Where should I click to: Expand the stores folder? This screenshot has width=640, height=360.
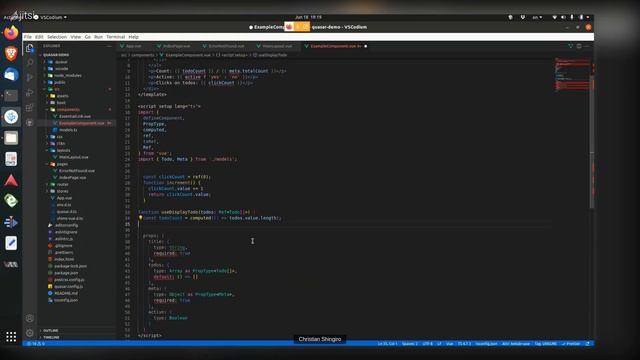pos(62,191)
